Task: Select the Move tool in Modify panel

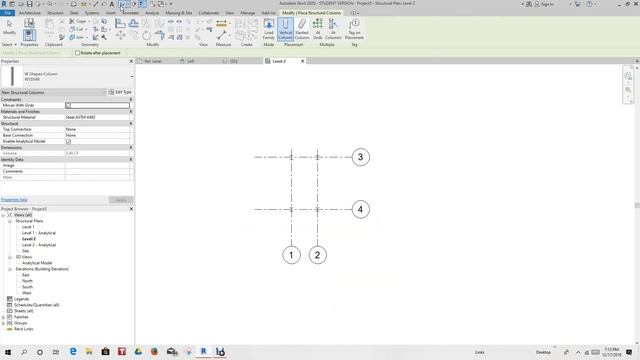Action: [120, 36]
